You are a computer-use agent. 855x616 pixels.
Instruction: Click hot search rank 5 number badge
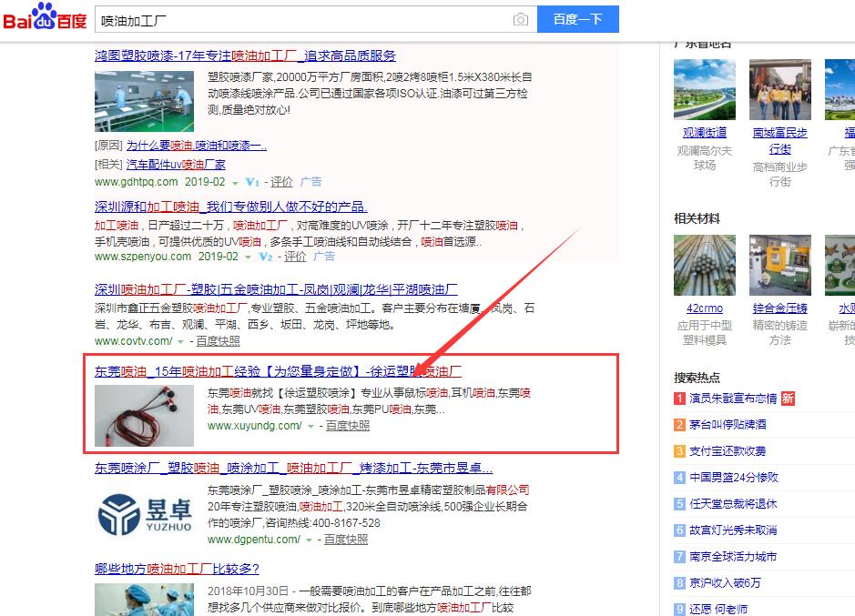coord(679,504)
